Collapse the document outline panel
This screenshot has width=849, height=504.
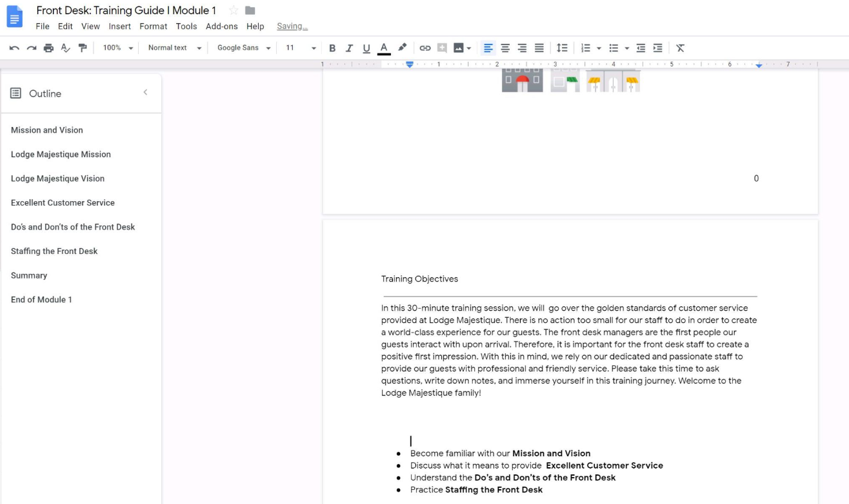(145, 93)
